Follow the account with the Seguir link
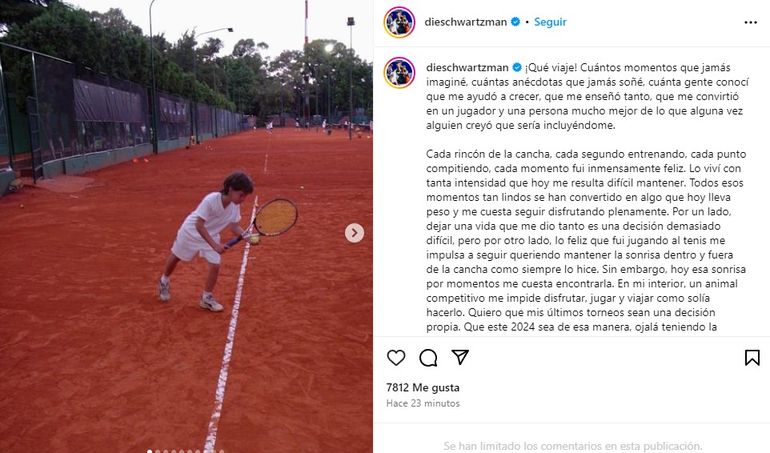The width and height of the screenshot is (770, 453). pos(550,22)
